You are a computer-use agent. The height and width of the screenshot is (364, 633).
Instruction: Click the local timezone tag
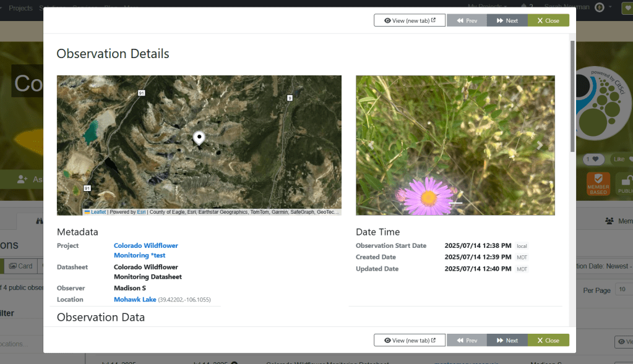(x=522, y=246)
